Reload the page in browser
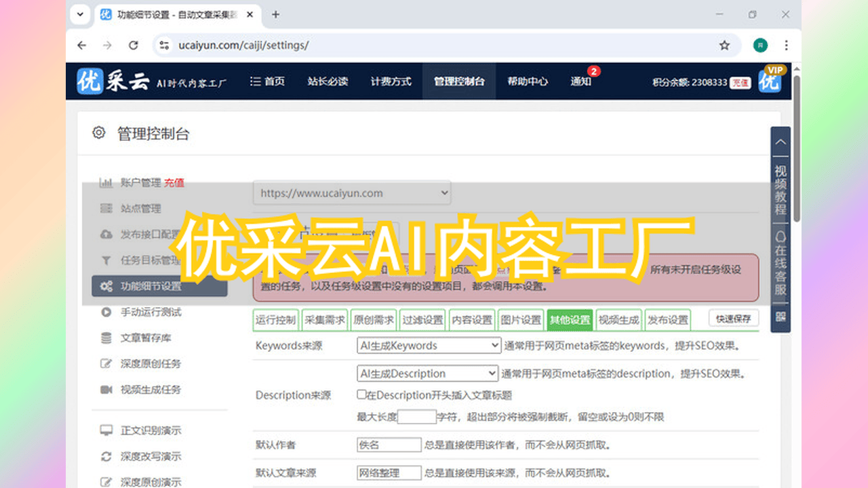868x488 pixels. 134,45
